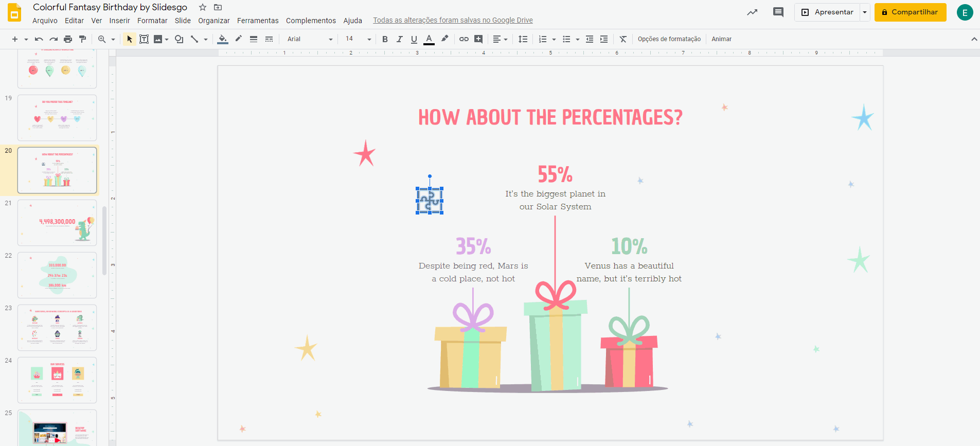Expand the bulleted list options arrow
This screenshot has height=446, width=980.
[x=578, y=39]
